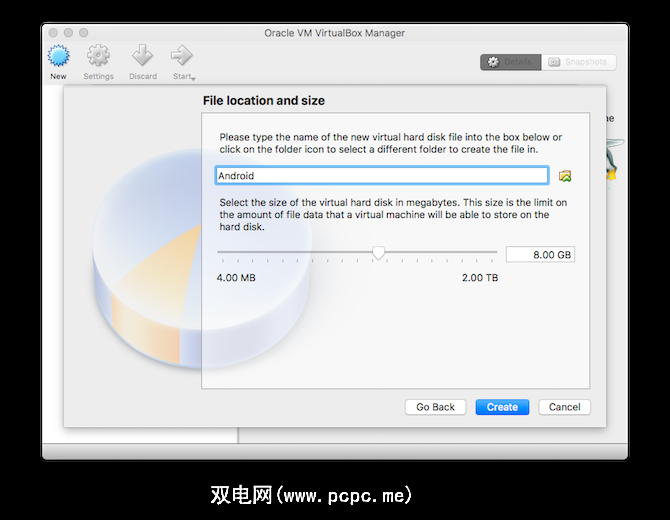Click the New virtual machine icon
This screenshot has width=670, height=520.
pos(59,56)
